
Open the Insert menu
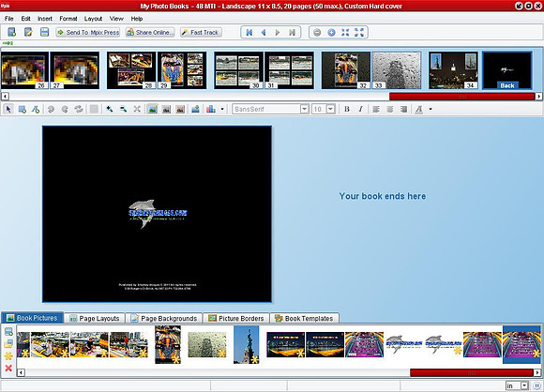(x=45, y=19)
